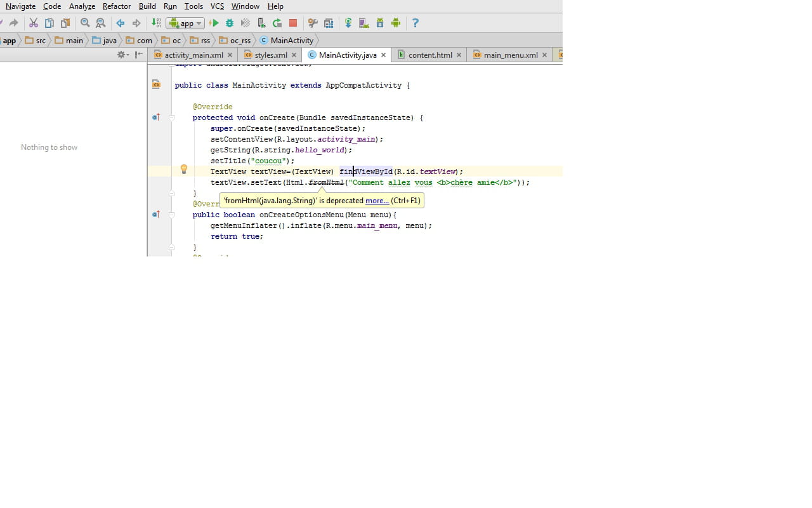This screenshot has width=812, height=508.
Task: Collapse the onCreateOptionsMenu method fold toggle
Action: click(x=172, y=215)
